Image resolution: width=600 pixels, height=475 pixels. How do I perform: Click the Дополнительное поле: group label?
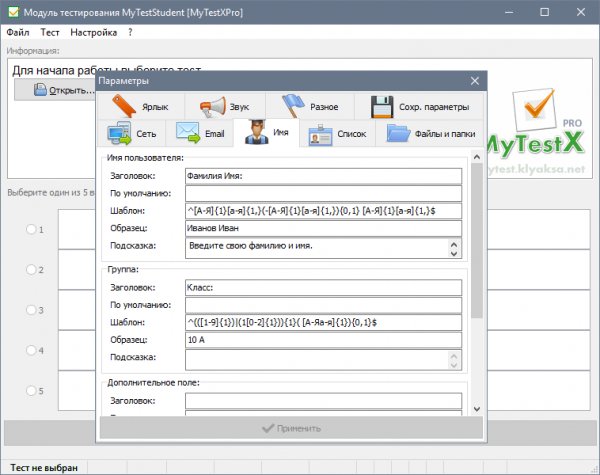point(153,382)
